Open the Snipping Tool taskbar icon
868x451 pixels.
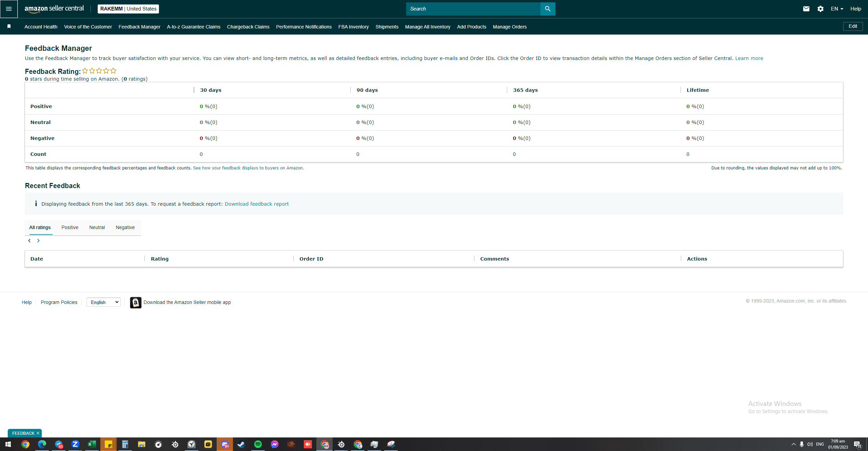tap(391, 444)
